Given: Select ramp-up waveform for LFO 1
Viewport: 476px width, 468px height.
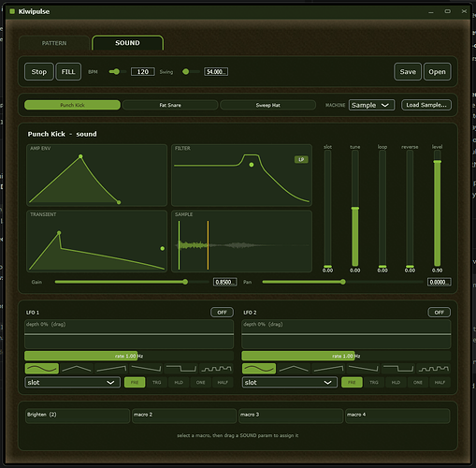Looking at the screenshot, I should [x=111, y=369].
